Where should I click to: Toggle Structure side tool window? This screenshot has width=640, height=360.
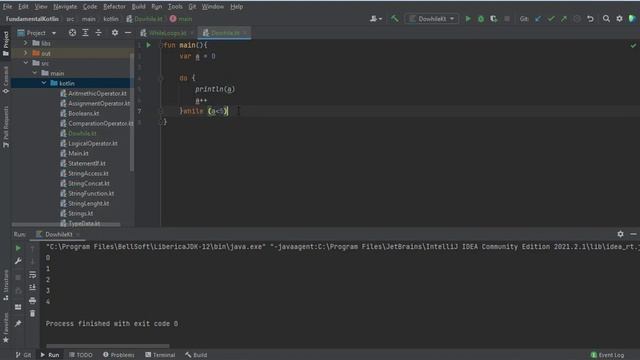[x=6, y=285]
